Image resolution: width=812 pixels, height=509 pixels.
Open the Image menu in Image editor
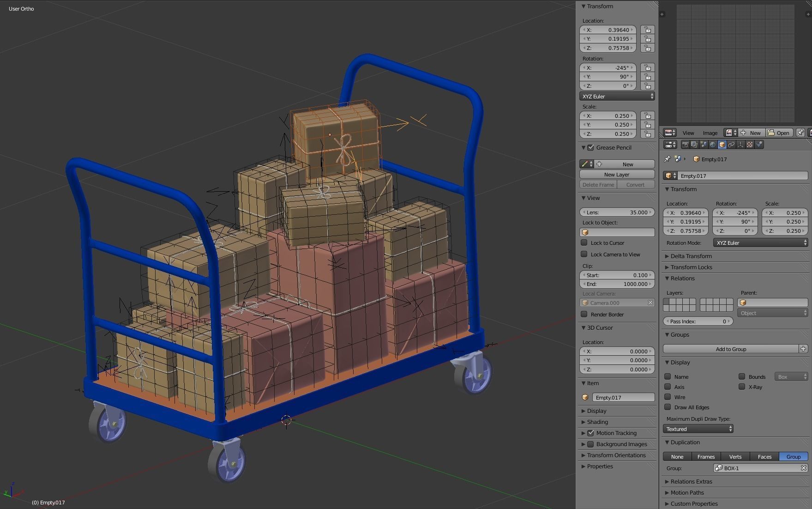[710, 133]
